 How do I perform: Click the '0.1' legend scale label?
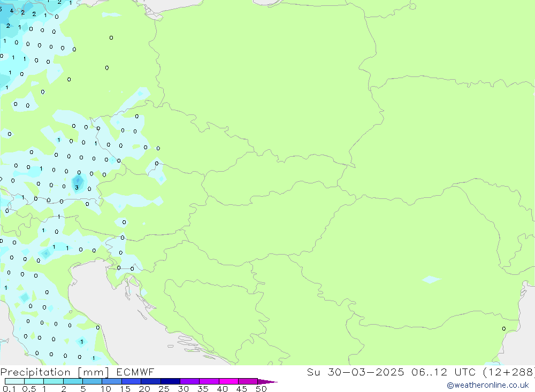point(9,389)
